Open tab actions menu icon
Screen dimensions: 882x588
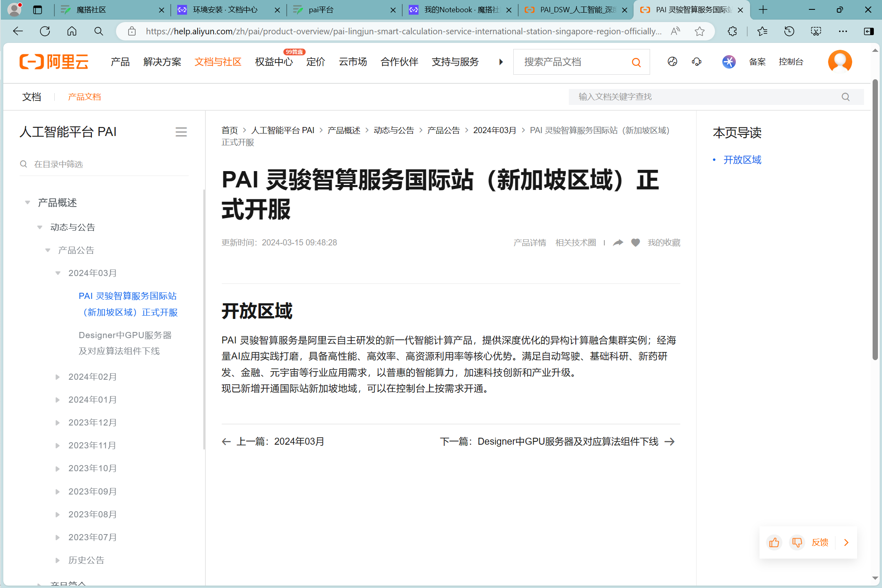click(38, 10)
